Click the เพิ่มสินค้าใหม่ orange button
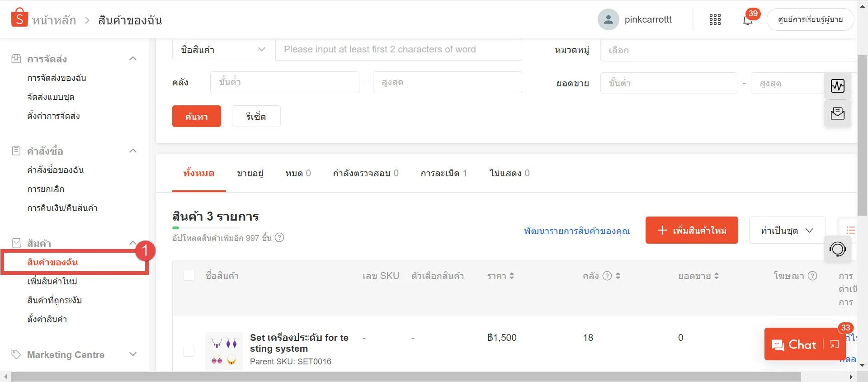 [x=691, y=231]
